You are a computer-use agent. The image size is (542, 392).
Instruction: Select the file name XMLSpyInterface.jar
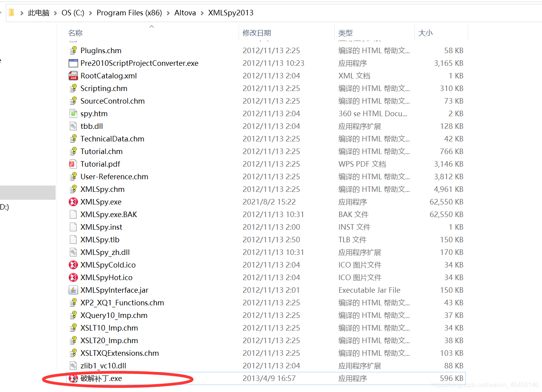pyautogui.click(x=114, y=290)
